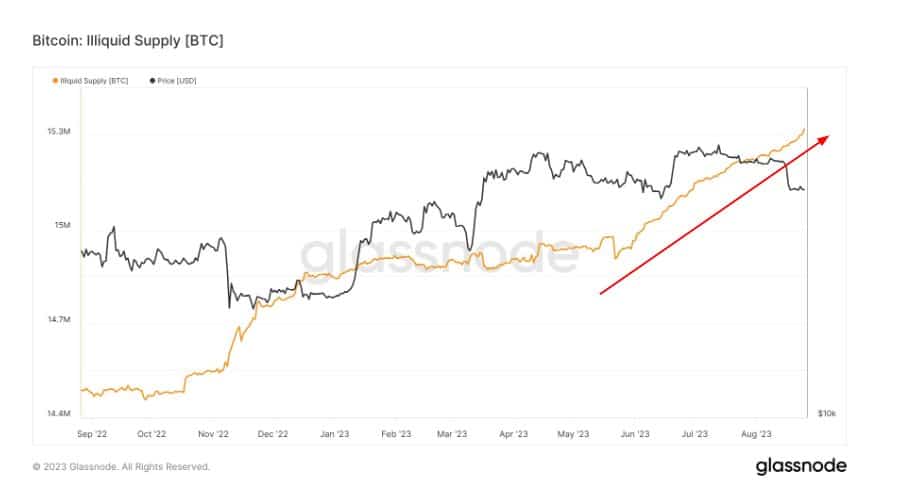The width and height of the screenshot is (901, 500).
Task: Click the glassnode watermark in chart center
Action: pos(439,254)
